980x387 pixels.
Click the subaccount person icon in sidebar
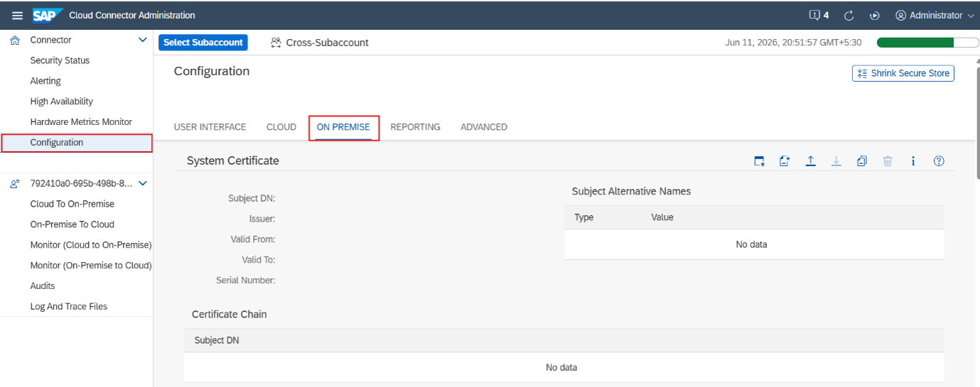14,184
